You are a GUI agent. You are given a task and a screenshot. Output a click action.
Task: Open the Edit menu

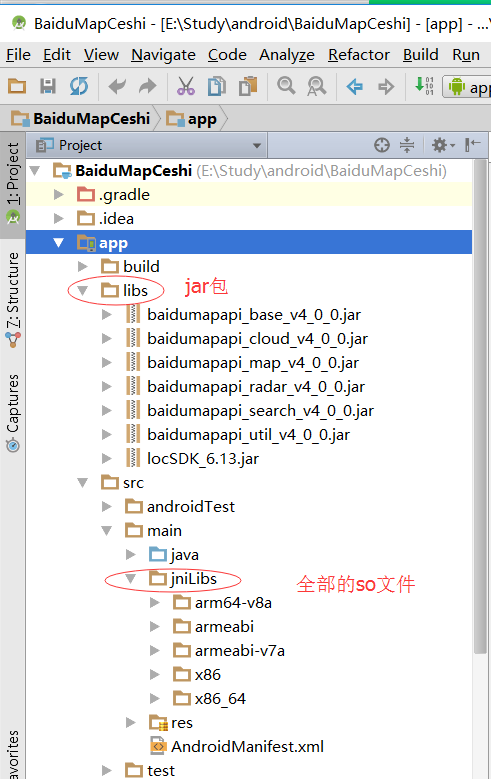click(x=57, y=55)
